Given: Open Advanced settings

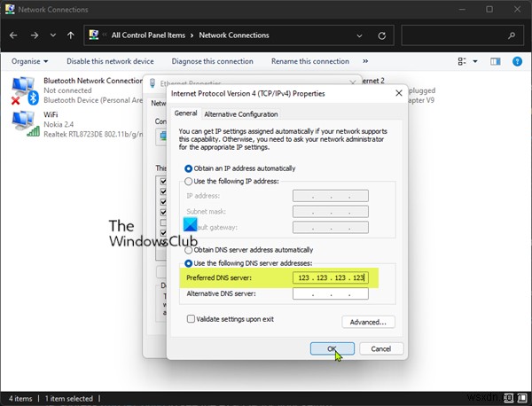Looking at the screenshot, I should [x=368, y=322].
